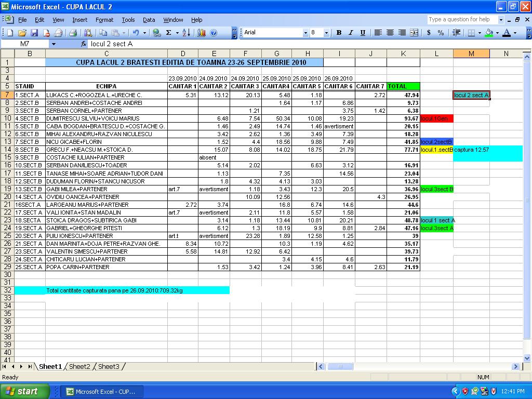Toggle italic formatting

coord(351,33)
